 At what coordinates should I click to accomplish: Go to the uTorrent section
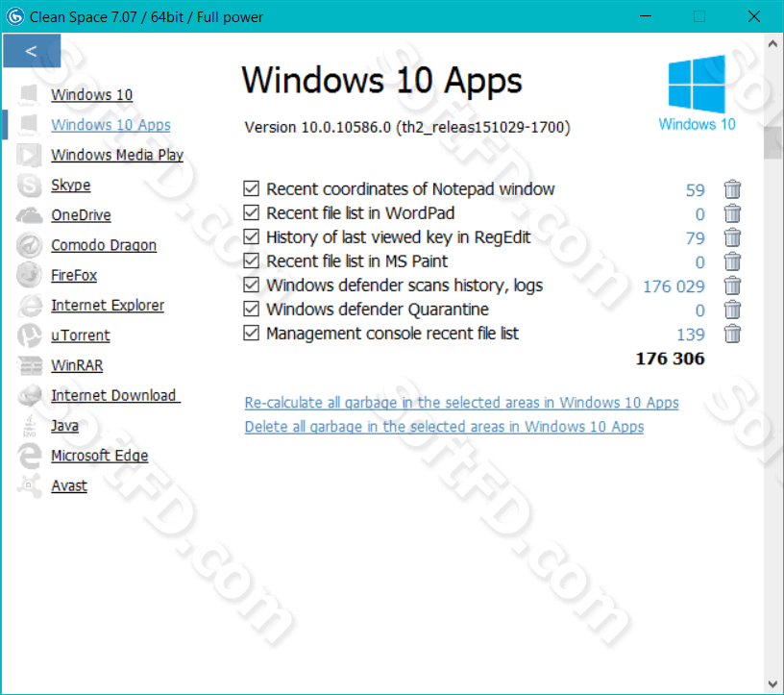81,335
